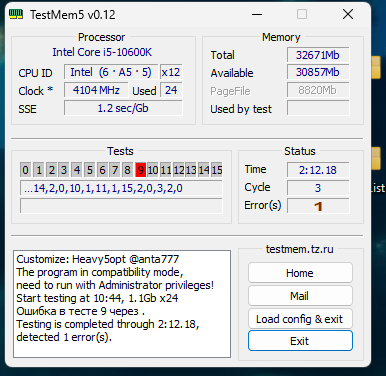The width and height of the screenshot is (386, 376).
Task: Open the Home website button
Action: click(x=300, y=273)
